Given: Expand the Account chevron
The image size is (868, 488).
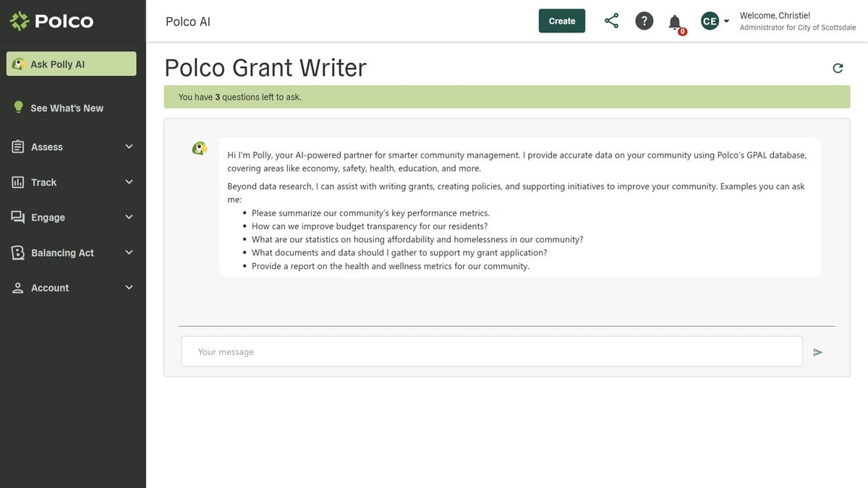Looking at the screenshot, I should coord(129,288).
